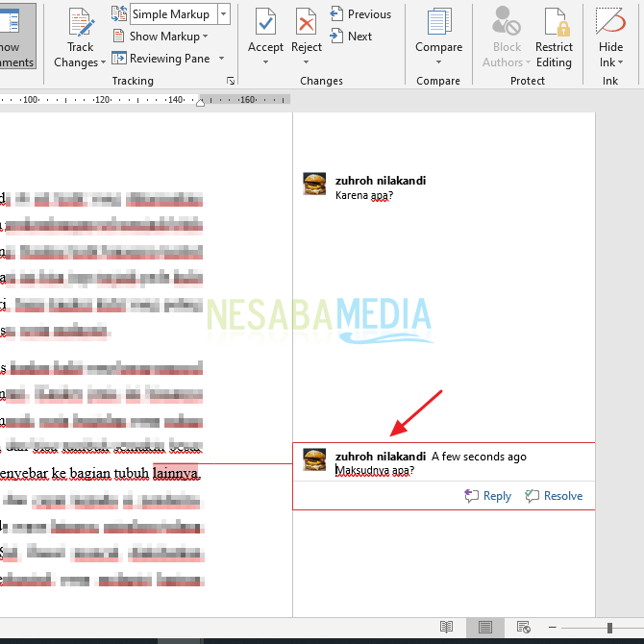Open the Tracking group dialog launcher

click(231, 82)
